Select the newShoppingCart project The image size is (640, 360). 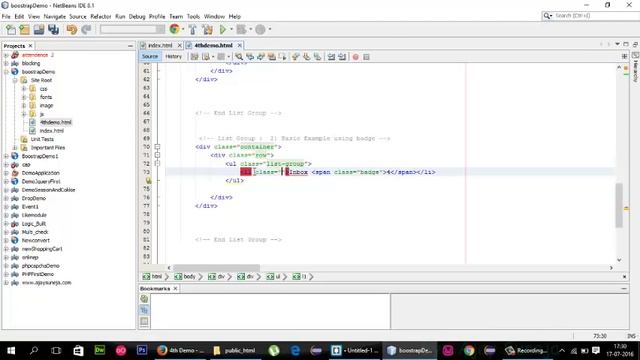[x=42, y=249]
